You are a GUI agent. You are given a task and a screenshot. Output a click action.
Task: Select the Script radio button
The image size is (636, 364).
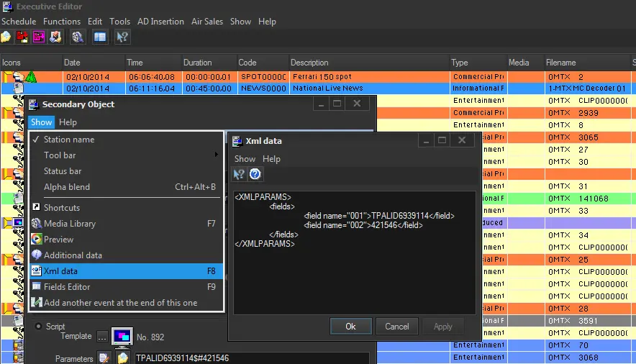[38, 327]
